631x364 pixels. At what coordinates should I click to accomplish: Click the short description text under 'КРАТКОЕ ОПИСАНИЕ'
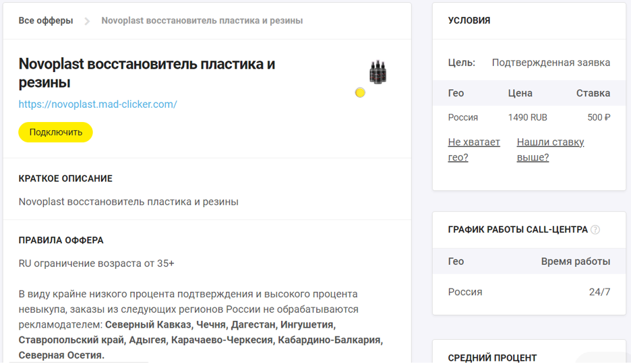tap(128, 202)
